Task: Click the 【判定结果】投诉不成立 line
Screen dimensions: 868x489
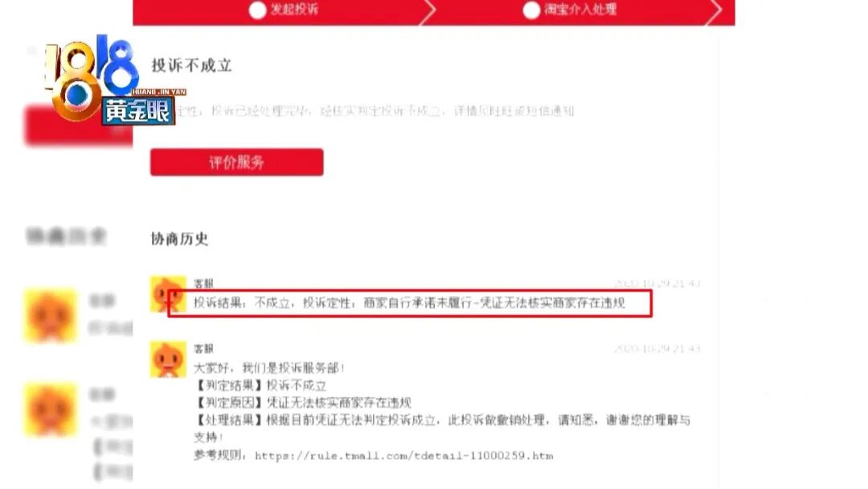Action: [260, 385]
